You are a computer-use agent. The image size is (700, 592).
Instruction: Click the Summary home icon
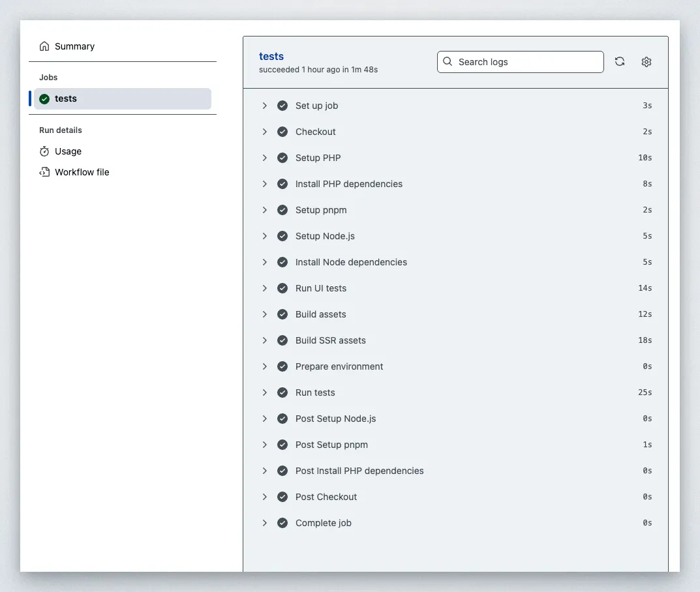tap(44, 46)
